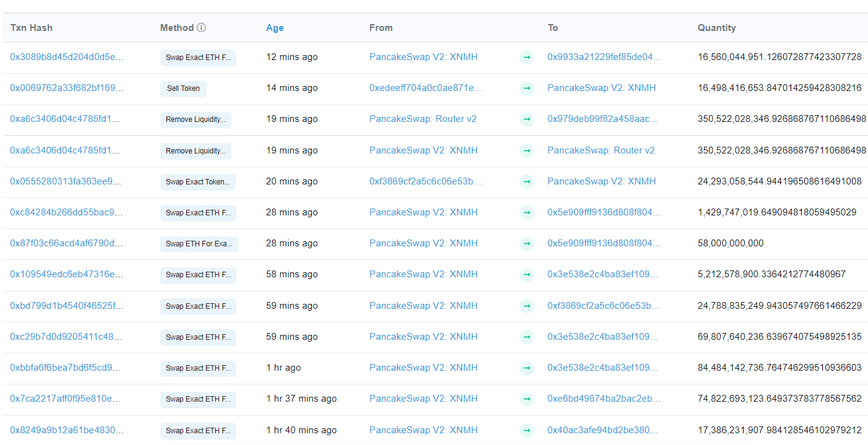Click the Swap ETH For Exa... method badge
The width and height of the screenshot is (868, 445).
(x=199, y=244)
